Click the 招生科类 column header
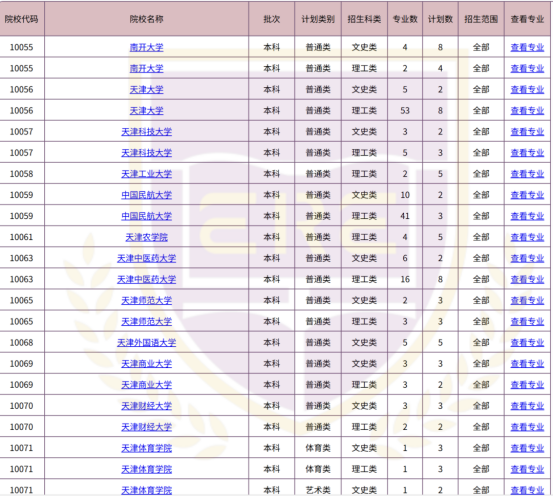This screenshot has height=497, width=553. (x=364, y=19)
